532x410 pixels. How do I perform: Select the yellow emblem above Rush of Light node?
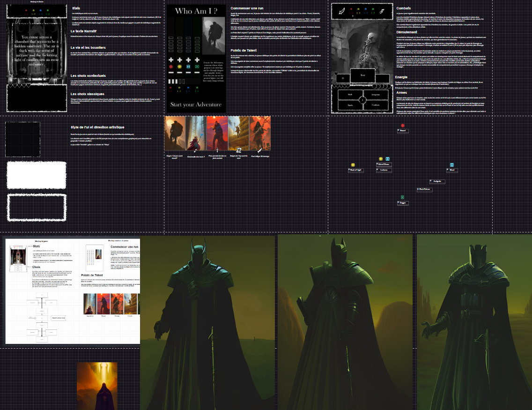click(x=353, y=165)
